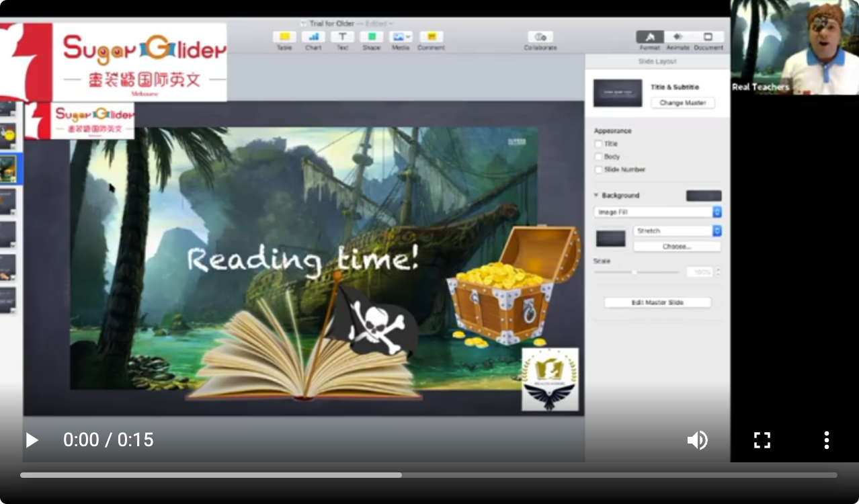The height and width of the screenshot is (504, 859).
Task: Open the Chart tool in toolbar
Action: click(x=313, y=37)
